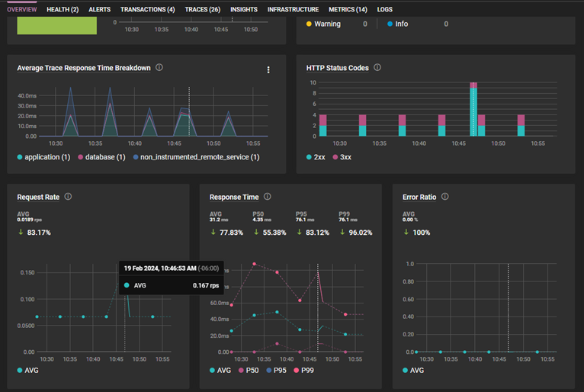Toggle AVG legend in Request Rate chart
The image size is (584, 392).
28,371
